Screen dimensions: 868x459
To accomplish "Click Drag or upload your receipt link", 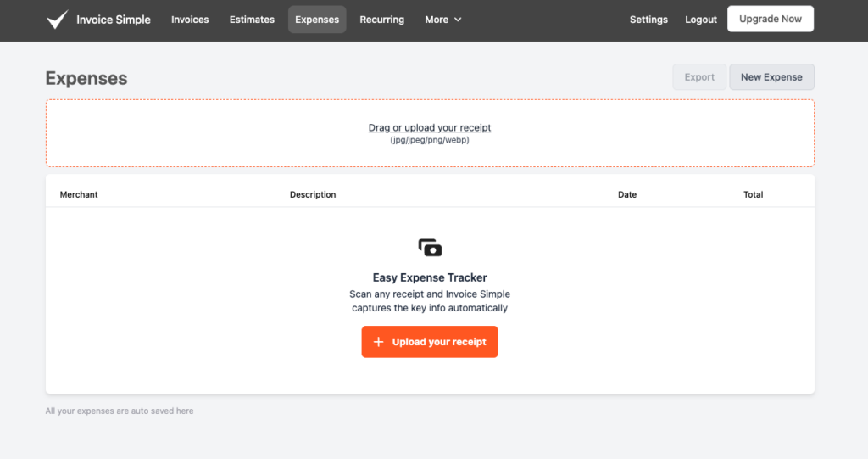I will click(430, 127).
